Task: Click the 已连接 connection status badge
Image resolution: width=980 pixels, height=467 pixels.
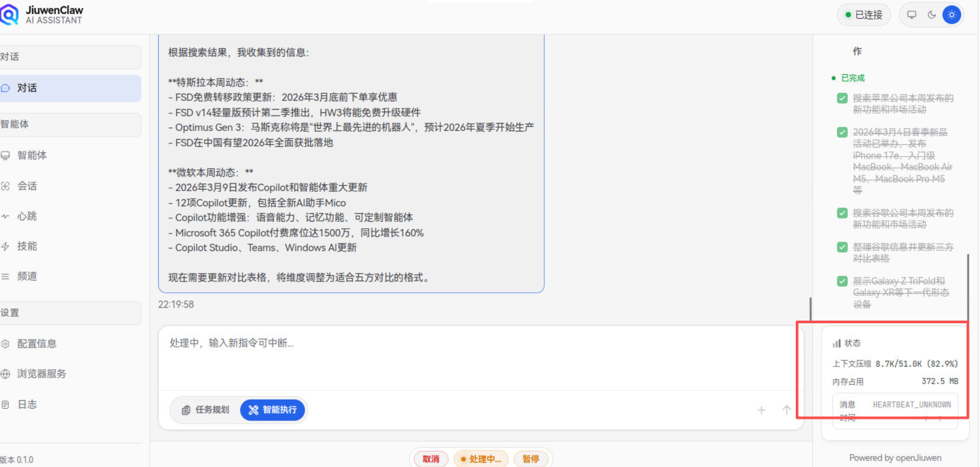Action: [x=864, y=15]
